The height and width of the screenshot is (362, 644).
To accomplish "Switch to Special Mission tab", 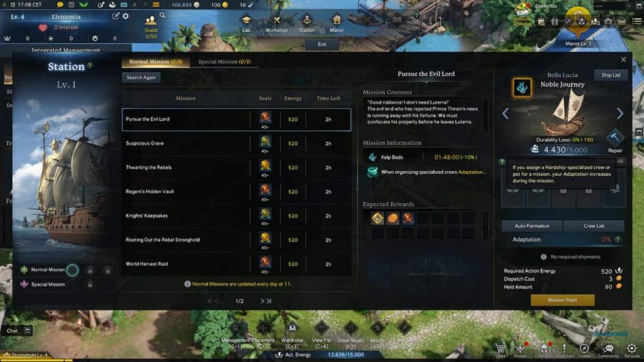I will click(x=224, y=62).
